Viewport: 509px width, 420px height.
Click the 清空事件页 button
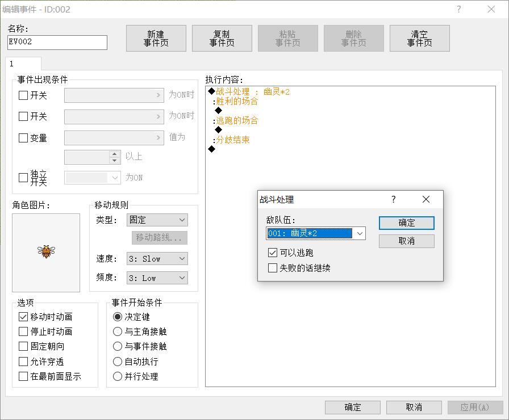(x=420, y=38)
